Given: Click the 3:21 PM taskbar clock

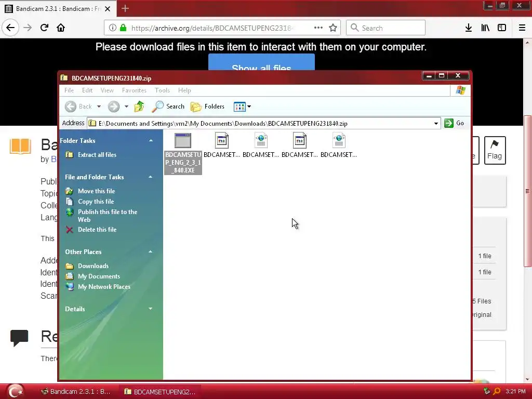Looking at the screenshot, I should point(515,391).
